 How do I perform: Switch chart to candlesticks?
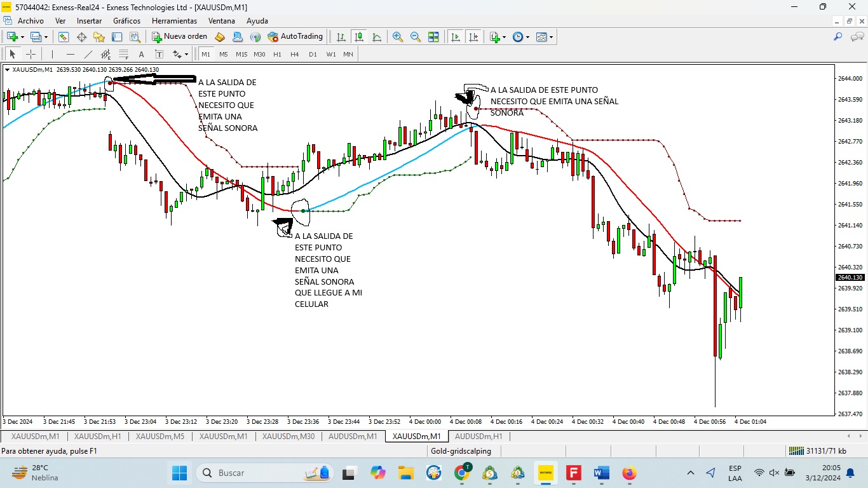tap(359, 37)
